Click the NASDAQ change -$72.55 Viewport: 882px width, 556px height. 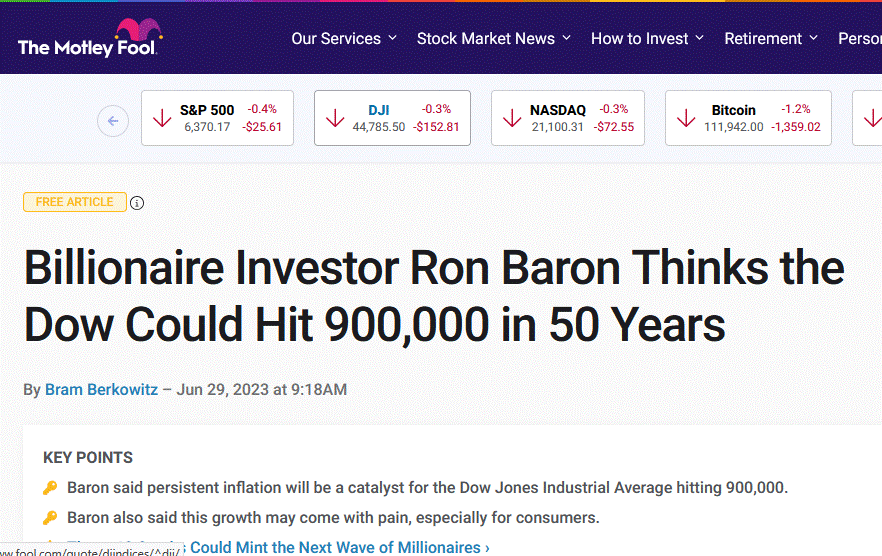pos(614,127)
